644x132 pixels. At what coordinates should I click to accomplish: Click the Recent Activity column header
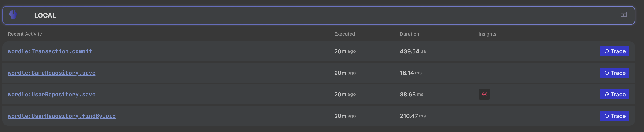coord(25,34)
